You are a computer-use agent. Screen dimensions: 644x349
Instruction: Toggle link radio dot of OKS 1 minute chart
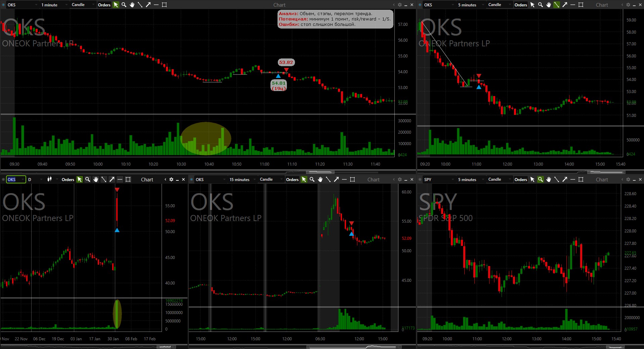3,5
